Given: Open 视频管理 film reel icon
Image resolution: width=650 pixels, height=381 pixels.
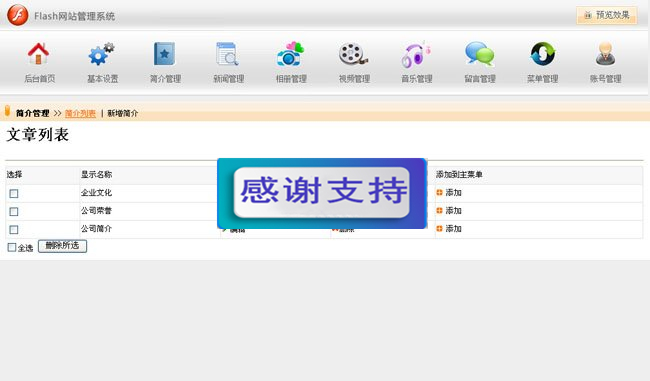Looking at the screenshot, I should coord(353,54).
